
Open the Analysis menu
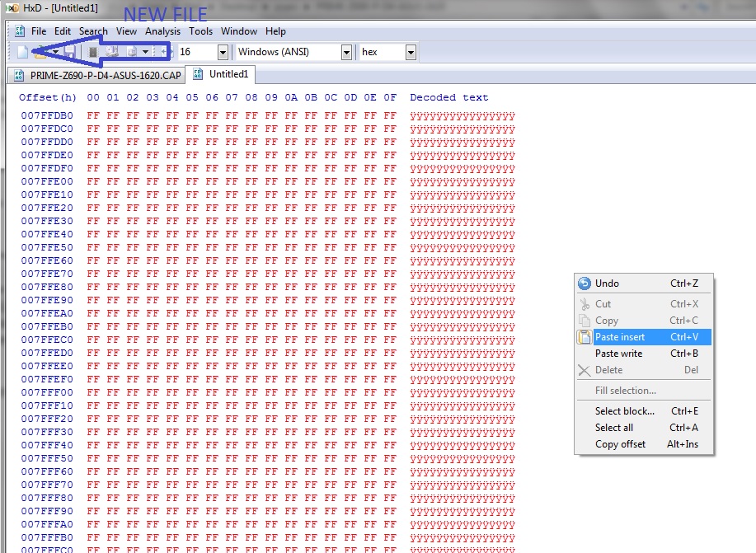(x=162, y=31)
